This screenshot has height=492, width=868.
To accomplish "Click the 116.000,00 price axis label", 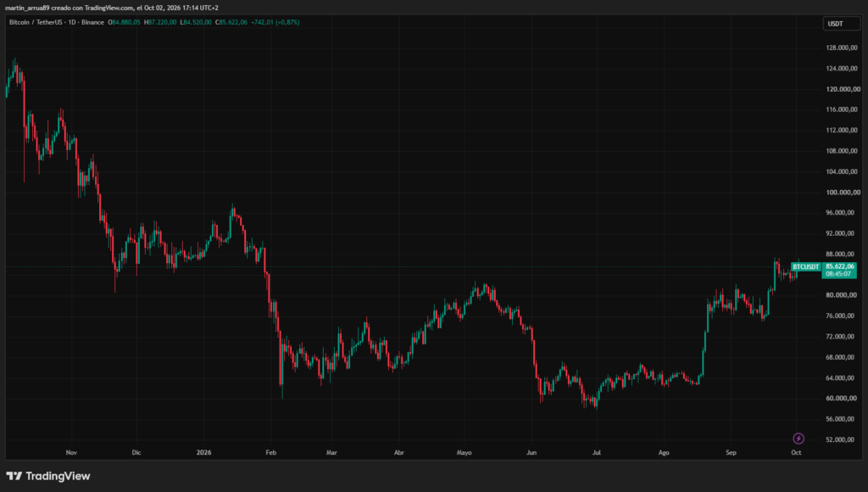I will tap(843, 109).
